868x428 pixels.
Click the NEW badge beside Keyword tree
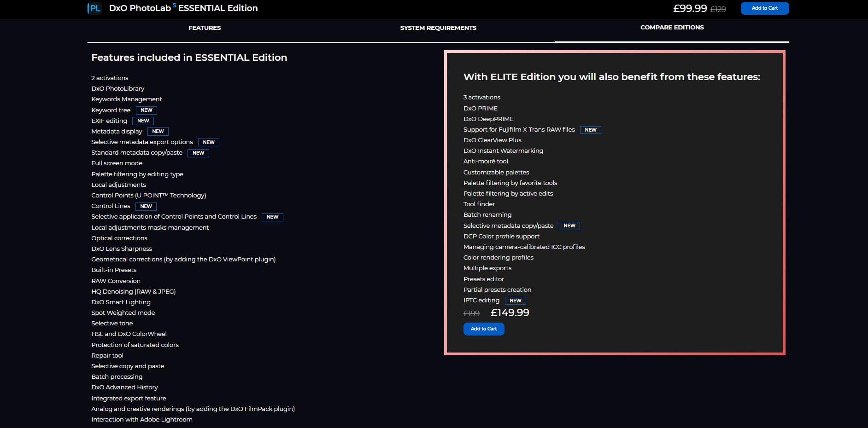point(147,110)
